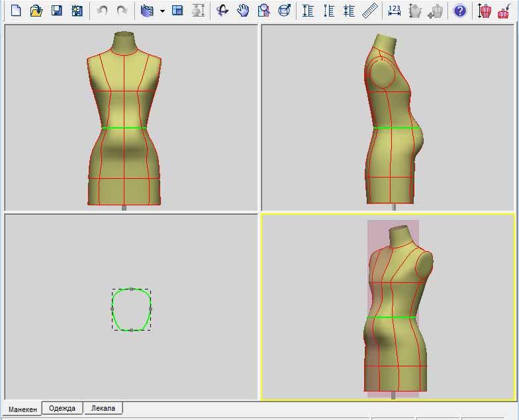Click the greyed-out mannequin height icon

tap(414, 11)
